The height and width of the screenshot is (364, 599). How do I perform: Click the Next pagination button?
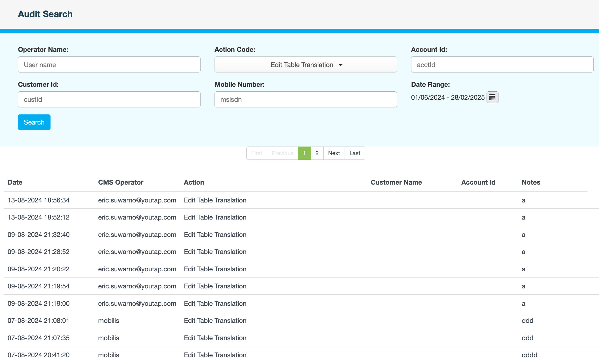click(334, 153)
